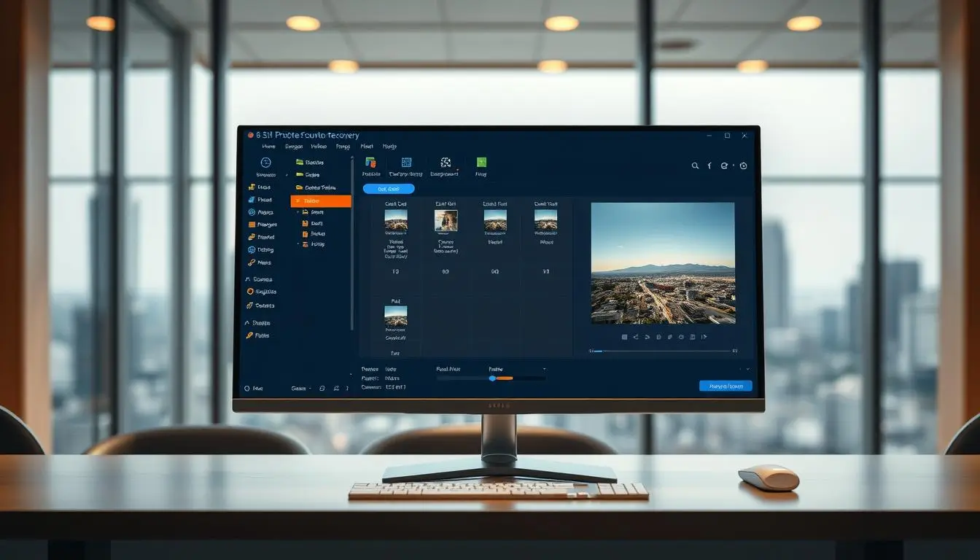The width and height of the screenshot is (980, 560).
Task: Click the blue Recover button at bottom right
Action: [x=726, y=385]
